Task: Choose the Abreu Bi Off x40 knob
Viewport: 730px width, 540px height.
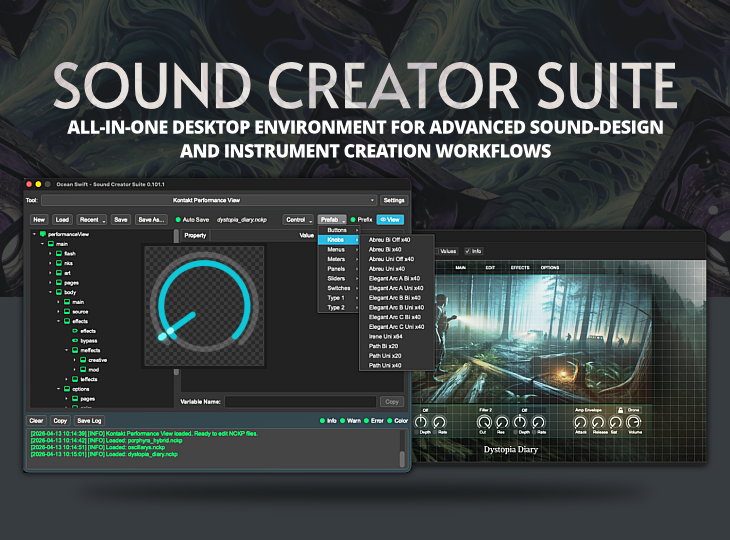Action: 396,240
